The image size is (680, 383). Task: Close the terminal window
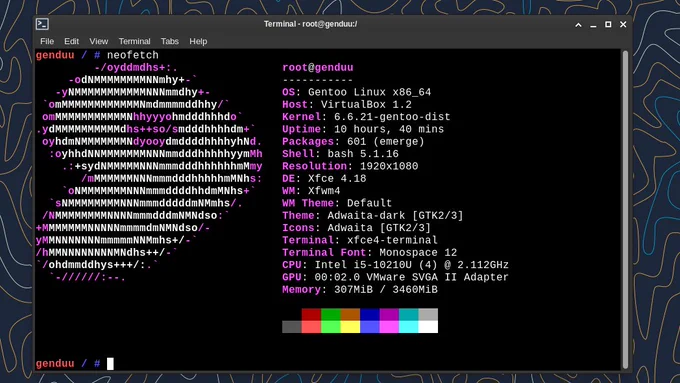(x=623, y=24)
